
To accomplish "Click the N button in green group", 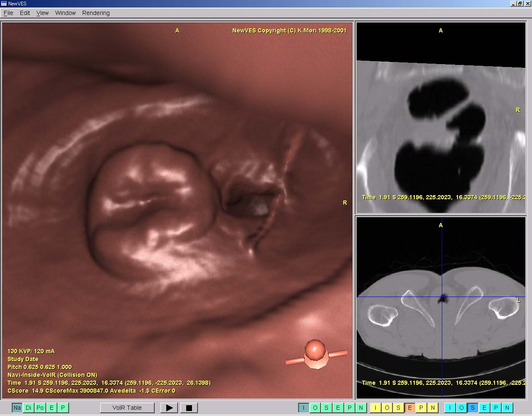I will [x=361, y=408].
